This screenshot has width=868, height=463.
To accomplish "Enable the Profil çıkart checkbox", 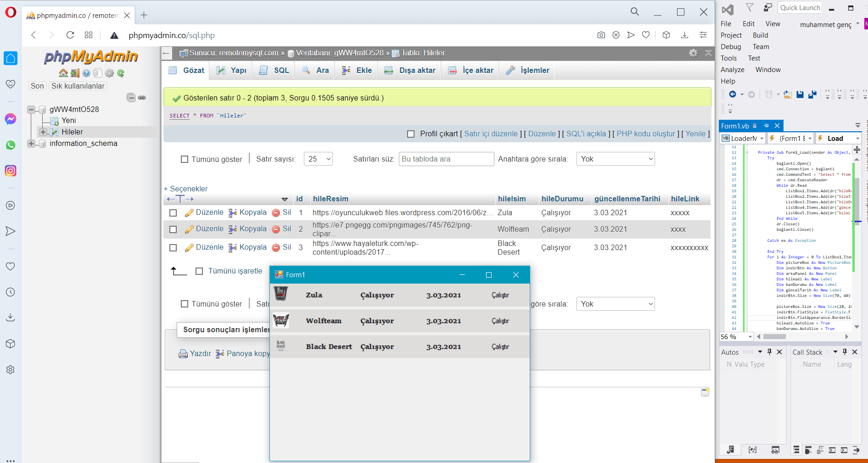I will tap(411, 134).
